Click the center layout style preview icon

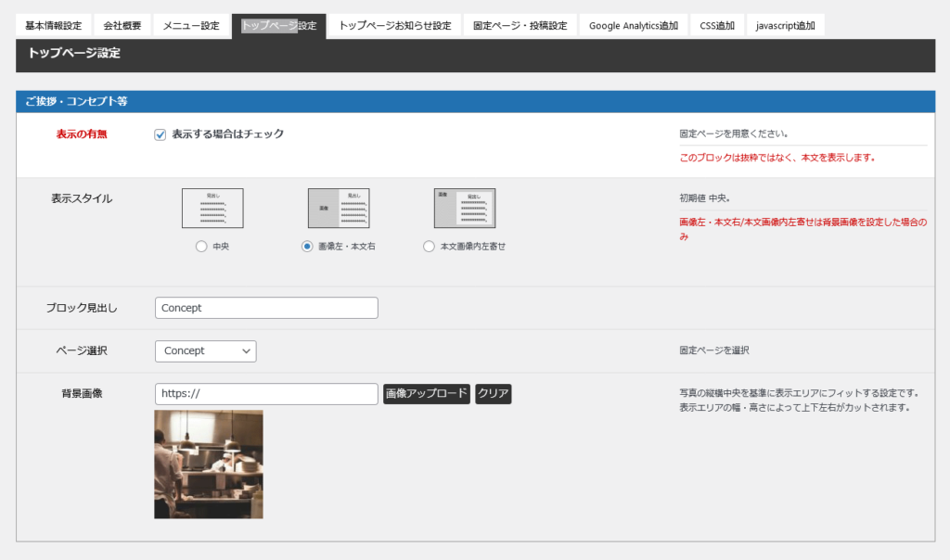coord(212,208)
